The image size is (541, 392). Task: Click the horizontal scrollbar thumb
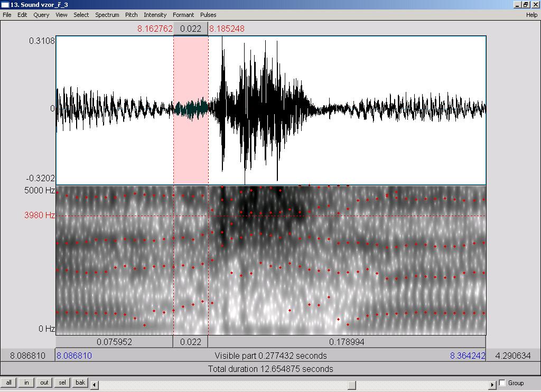pyautogui.click(x=351, y=385)
